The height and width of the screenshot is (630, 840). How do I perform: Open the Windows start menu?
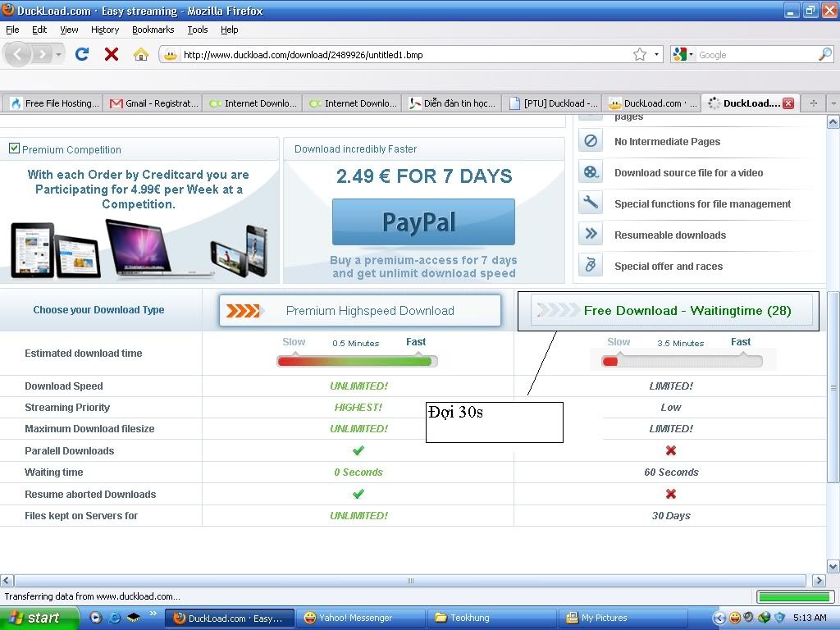(39, 618)
